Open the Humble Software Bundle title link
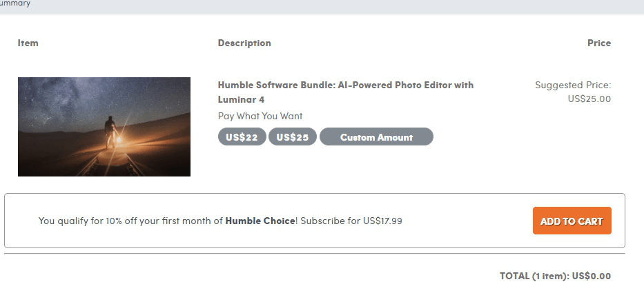Screen dimensions: 644x293 pyautogui.click(x=345, y=85)
